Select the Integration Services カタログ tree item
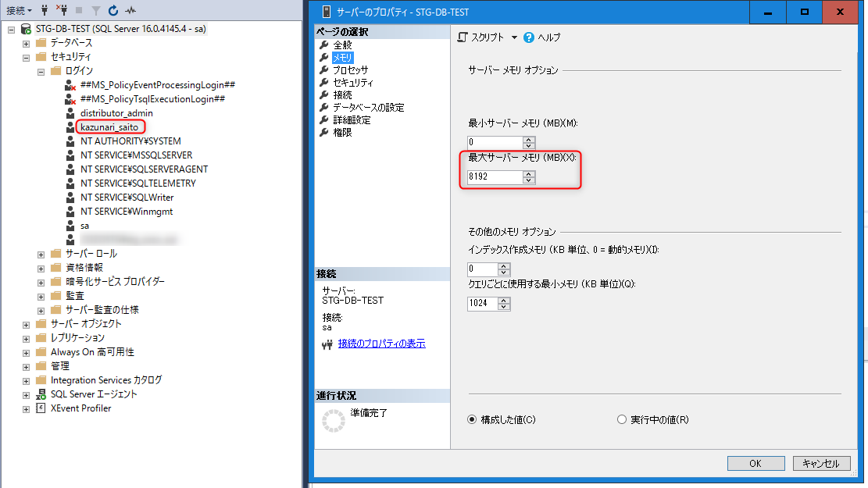 click(x=106, y=380)
